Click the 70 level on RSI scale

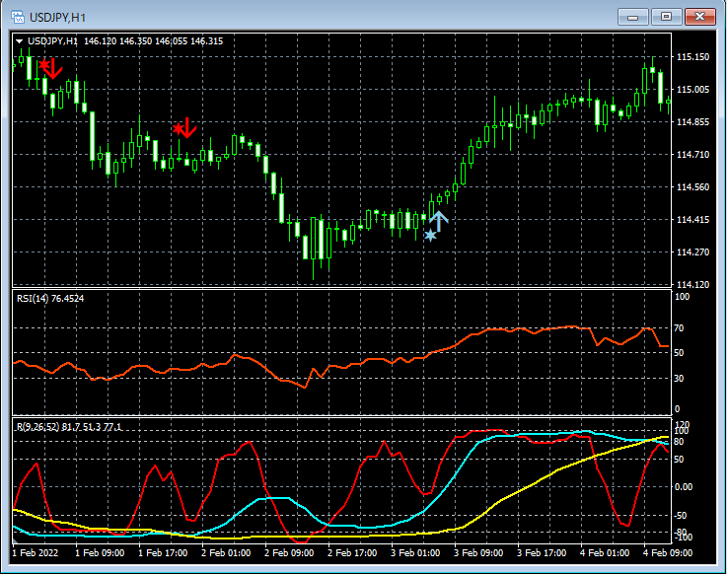pos(679,327)
